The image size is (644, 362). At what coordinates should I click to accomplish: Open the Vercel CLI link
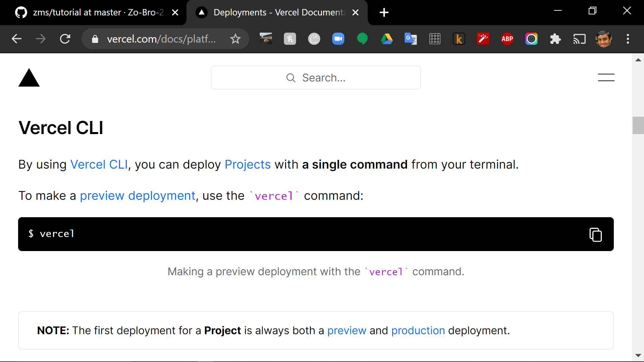pos(99,165)
